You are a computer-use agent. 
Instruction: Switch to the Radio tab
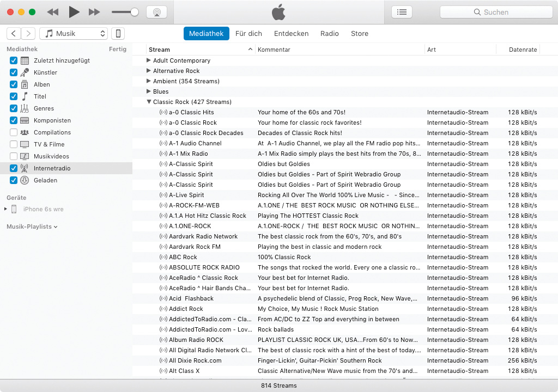[x=329, y=34]
